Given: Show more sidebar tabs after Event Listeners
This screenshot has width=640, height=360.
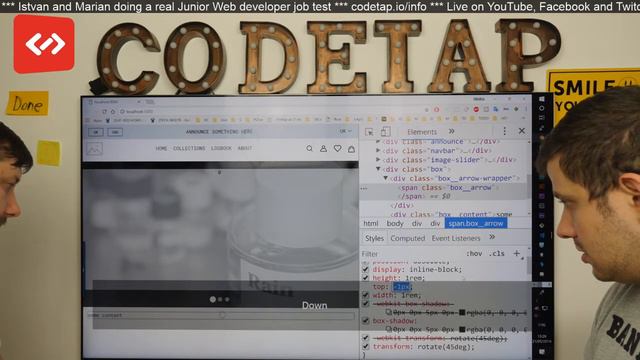Looking at the screenshot, I should (x=492, y=237).
